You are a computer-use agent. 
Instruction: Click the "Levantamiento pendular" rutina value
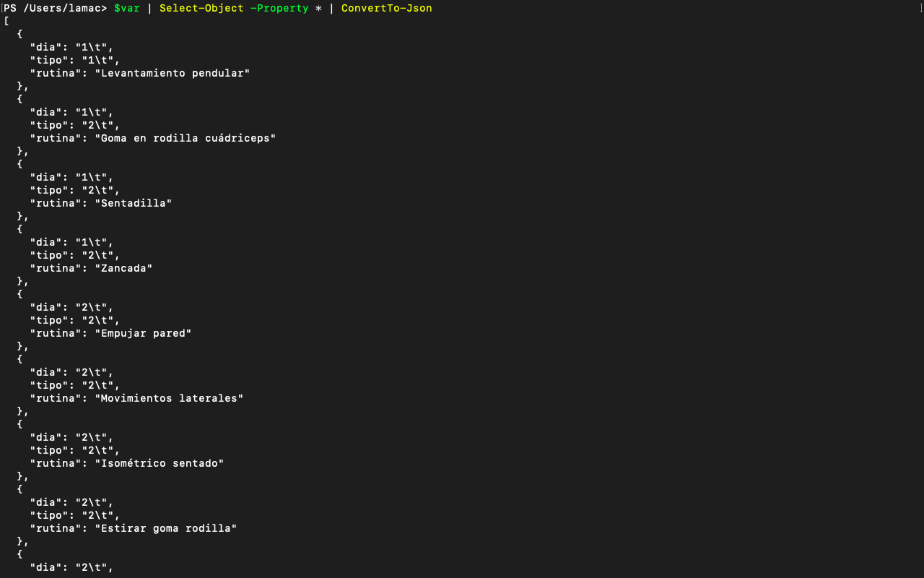[173, 73]
